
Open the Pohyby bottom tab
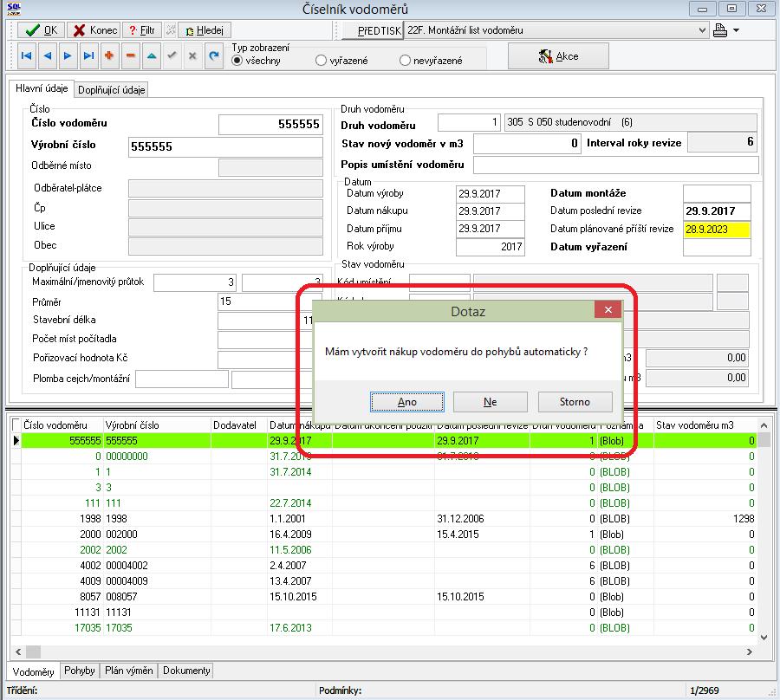pos(80,671)
